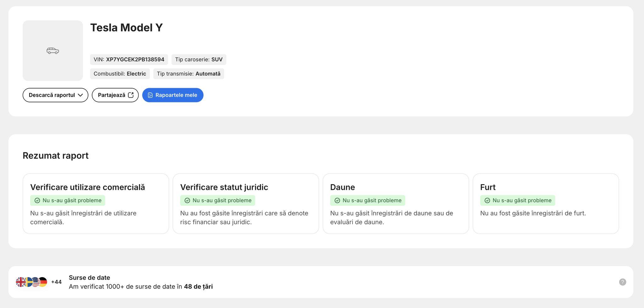Select the VIN number tag

pyautogui.click(x=129, y=60)
